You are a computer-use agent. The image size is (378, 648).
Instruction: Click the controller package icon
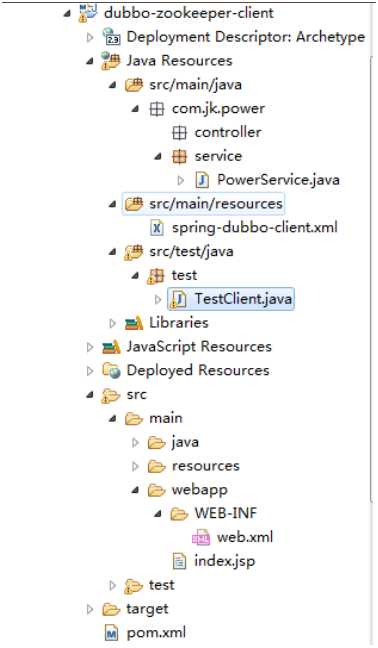point(179,132)
